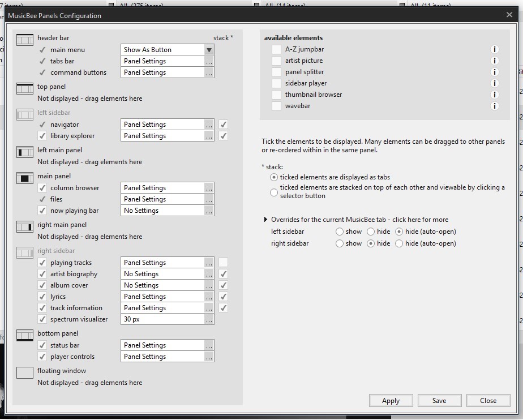Untick the album cover checkbox
Viewport: 523px width, 420px height.
tap(42, 285)
